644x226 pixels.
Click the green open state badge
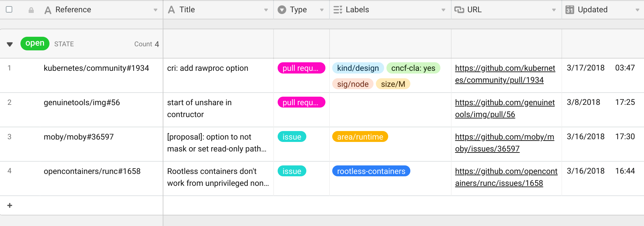tap(35, 44)
